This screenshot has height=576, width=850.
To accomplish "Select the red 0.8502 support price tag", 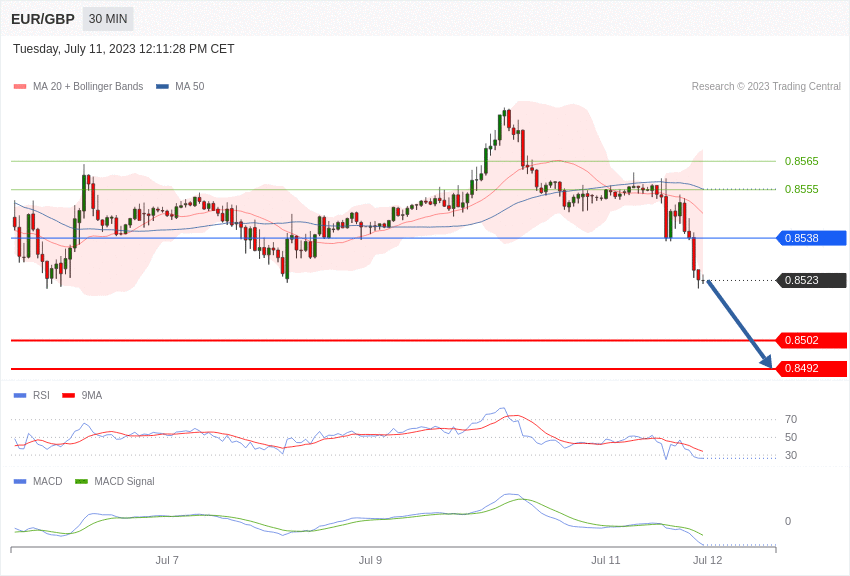I will pyautogui.click(x=812, y=340).
